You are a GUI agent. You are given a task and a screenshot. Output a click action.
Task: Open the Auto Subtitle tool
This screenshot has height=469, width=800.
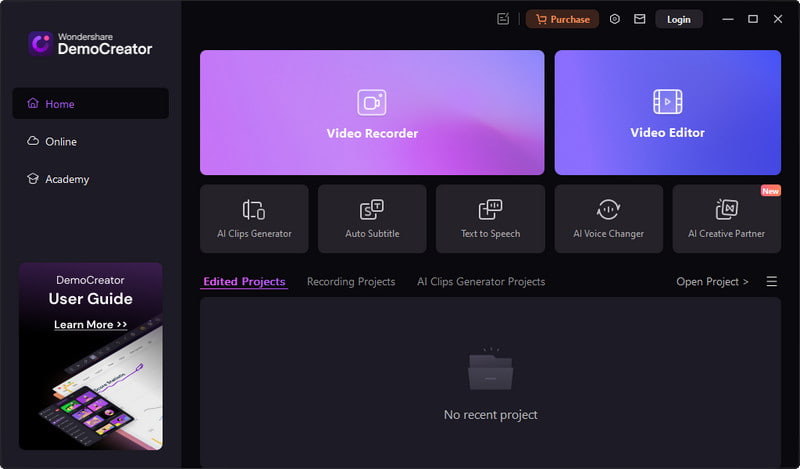(372, 219)
